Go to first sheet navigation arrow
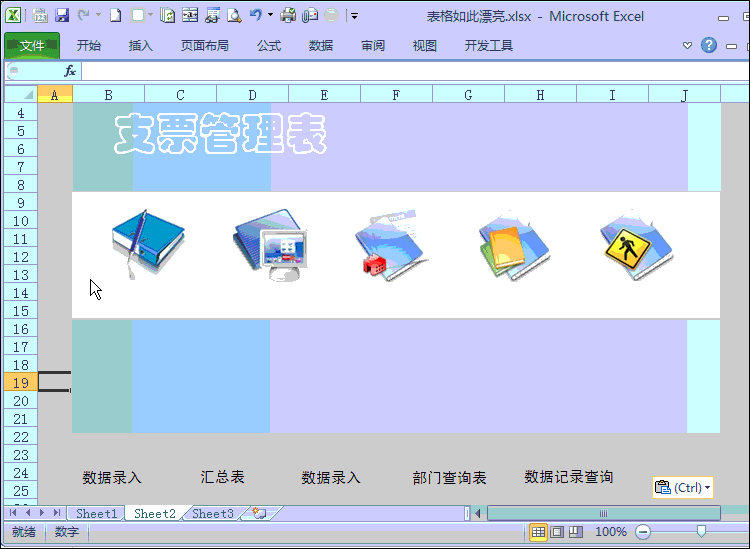The image size is (750, 549). pyautogui.click(x=13, y=513)
